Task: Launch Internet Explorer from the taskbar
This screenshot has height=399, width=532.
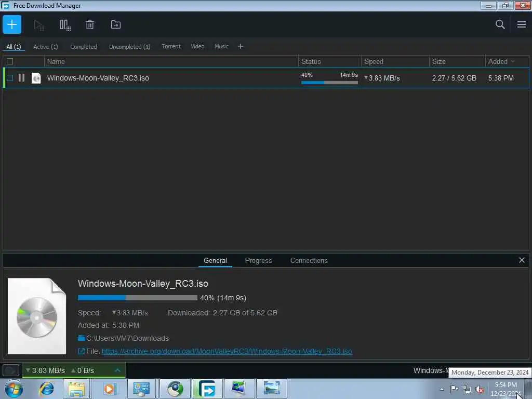Action: [x=46, y=389]
